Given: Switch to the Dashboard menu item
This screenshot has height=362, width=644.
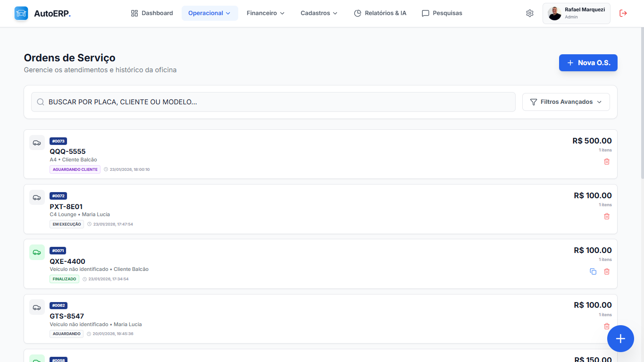Looking at the screenshot, I should click(x=151, y=13).
